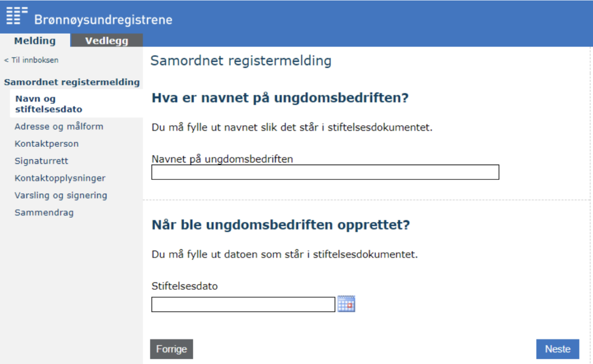The width and height of the screenshot is (593, 364).
Task: Click the Stiftelsesdato field label
Action: pyautogui.click(x=185, y=287)
